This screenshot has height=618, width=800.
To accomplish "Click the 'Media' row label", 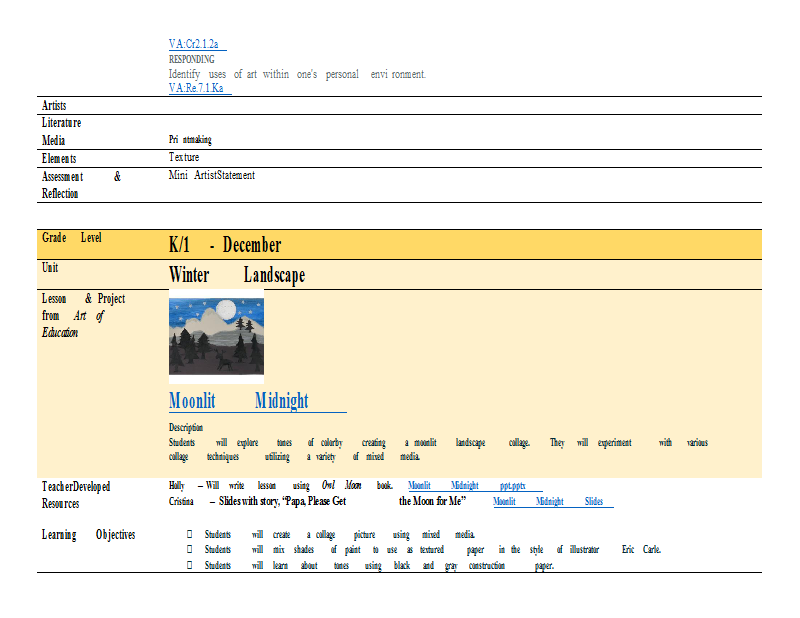I will pyautogui.click(x=53, y=140).
